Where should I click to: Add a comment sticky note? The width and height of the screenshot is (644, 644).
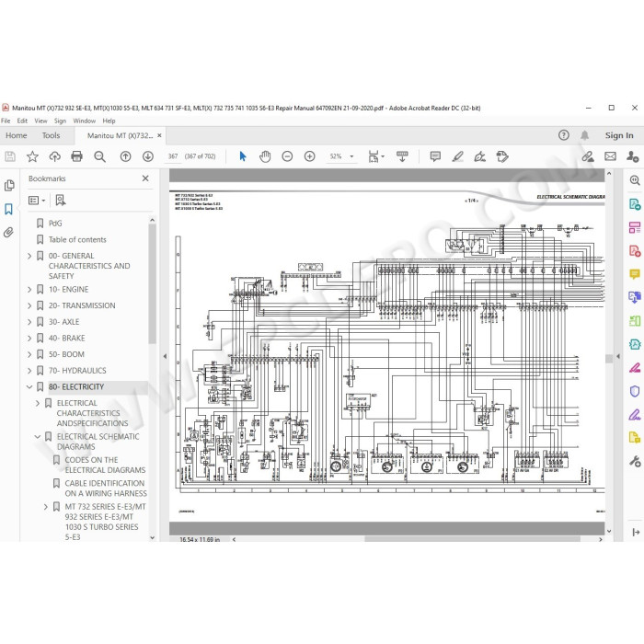tap(435, 156)
